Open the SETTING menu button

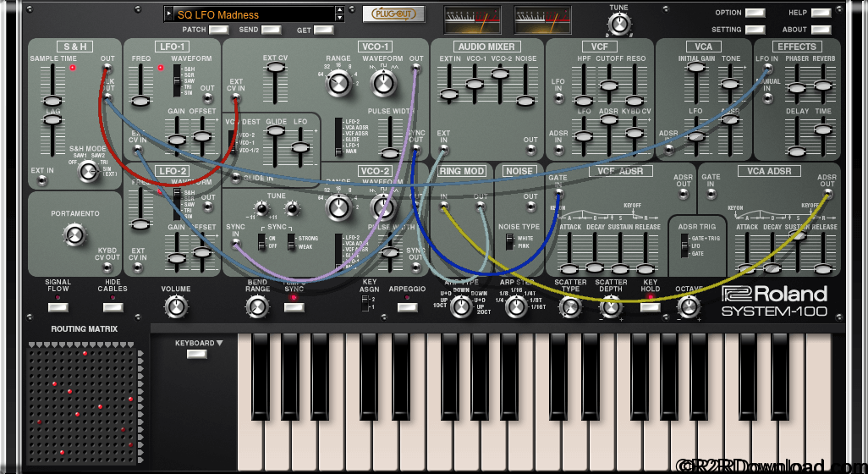[x=755, y=30]
